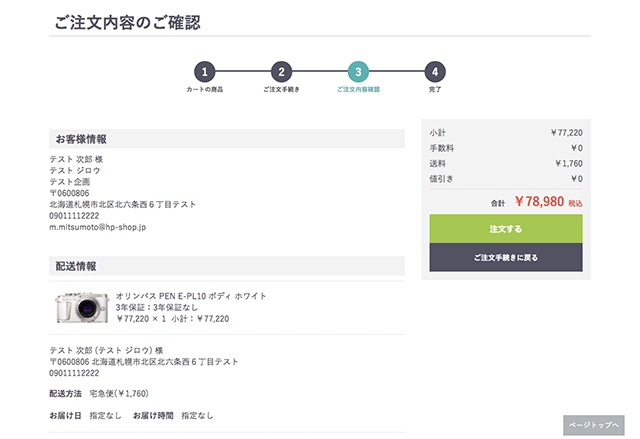Click total amount ￥78,980
Screen dimensions: 640x439
[x=539, y=201]
